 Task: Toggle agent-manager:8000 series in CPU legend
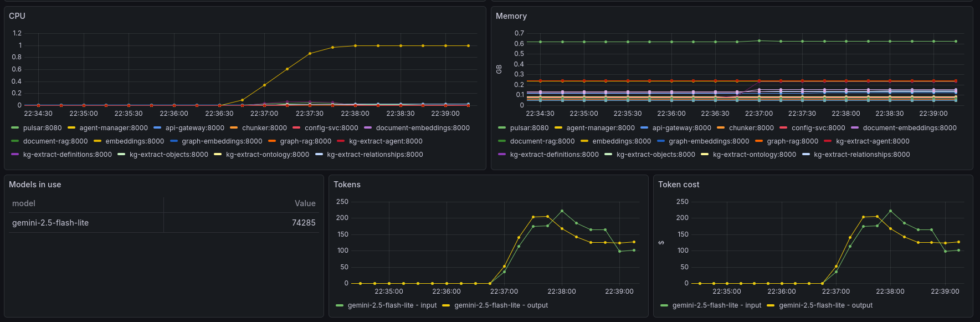[x=114, y=128]
